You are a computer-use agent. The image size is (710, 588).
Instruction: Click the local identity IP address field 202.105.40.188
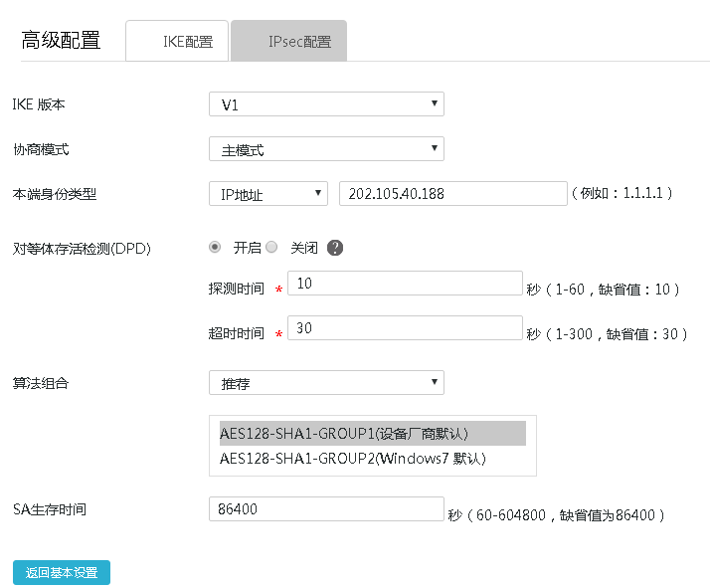(x=453, y=194)
